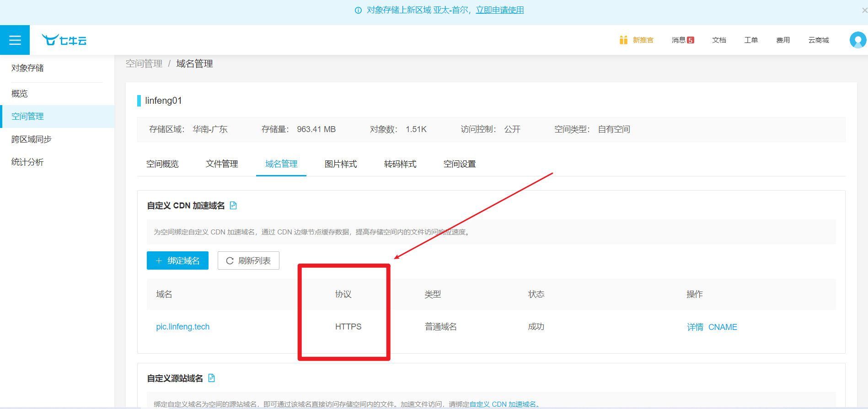Viewport: 868px width, 409px height.
Task: Open the document icon beside 自定义源站域名
Action: (x=211, y=378)
